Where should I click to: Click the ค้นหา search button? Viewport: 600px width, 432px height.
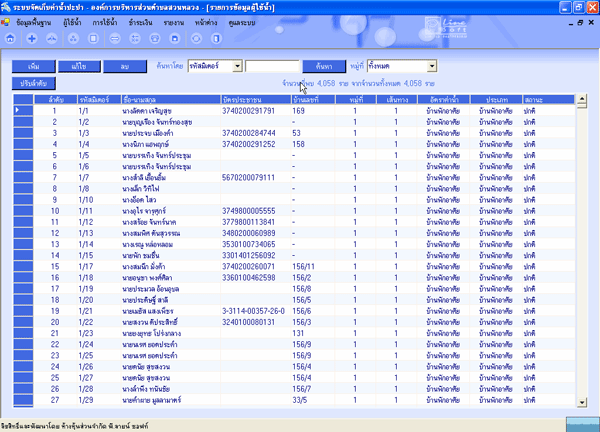pyautogui.click(x=324, y=66)
